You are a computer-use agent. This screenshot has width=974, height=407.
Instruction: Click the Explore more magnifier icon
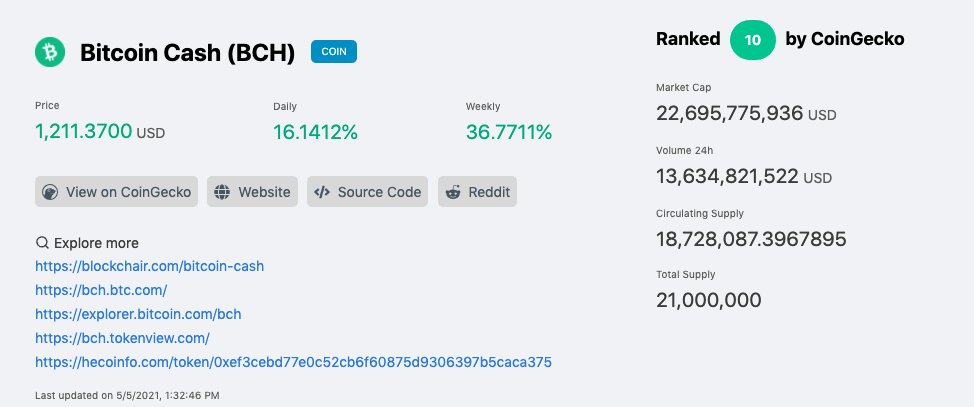42,243
